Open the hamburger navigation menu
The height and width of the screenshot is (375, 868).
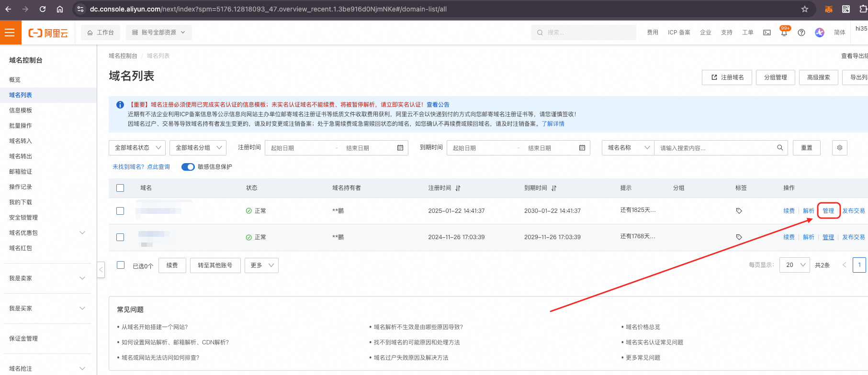10,33
